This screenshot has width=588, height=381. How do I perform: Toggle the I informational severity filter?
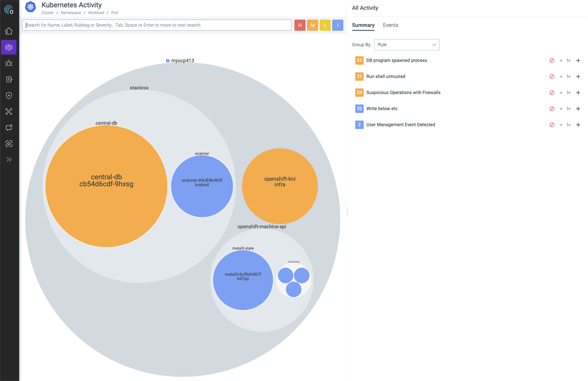[x=338, y=25]
